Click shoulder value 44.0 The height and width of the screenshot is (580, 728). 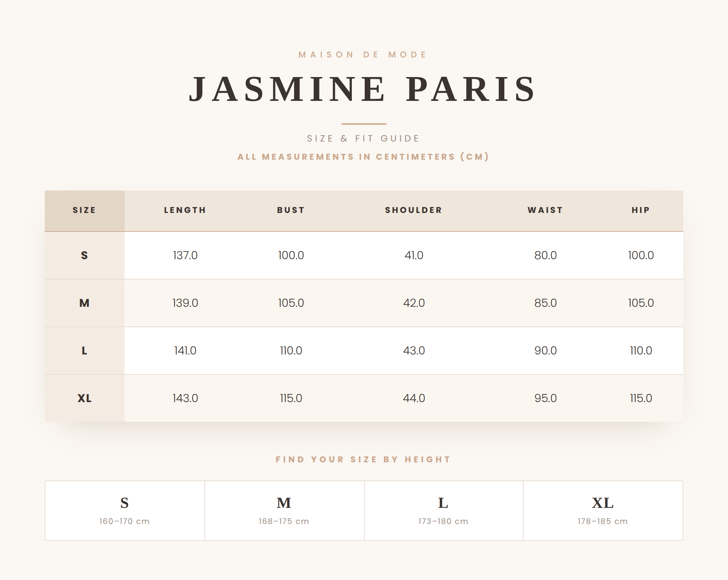pyautogui.click(x=414, y=398)
